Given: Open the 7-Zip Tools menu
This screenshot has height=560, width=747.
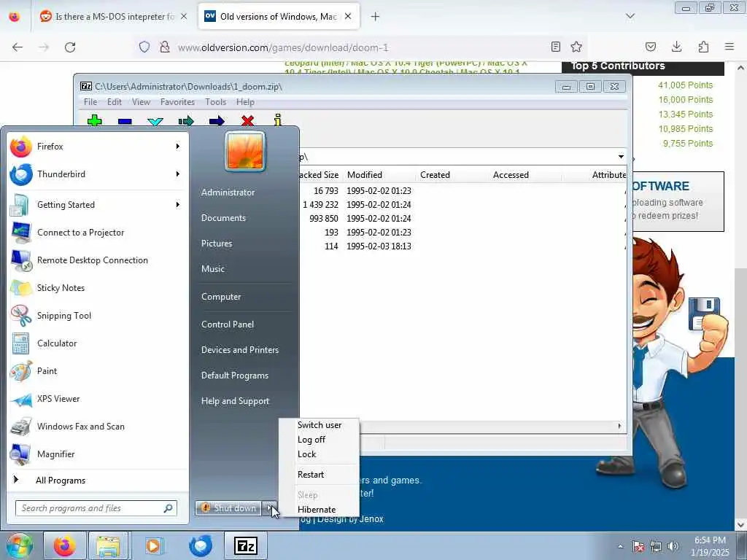Looking at the screenshot, I should (215, 102).
